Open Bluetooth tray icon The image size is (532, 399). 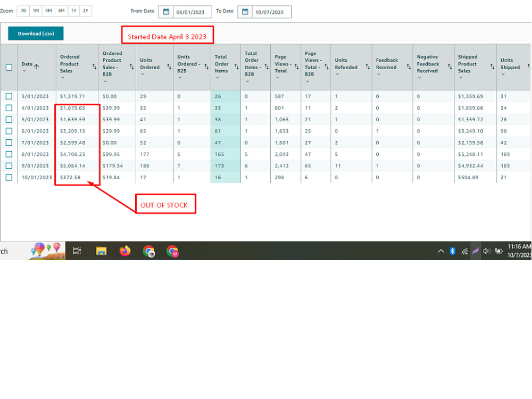[452, 251]
